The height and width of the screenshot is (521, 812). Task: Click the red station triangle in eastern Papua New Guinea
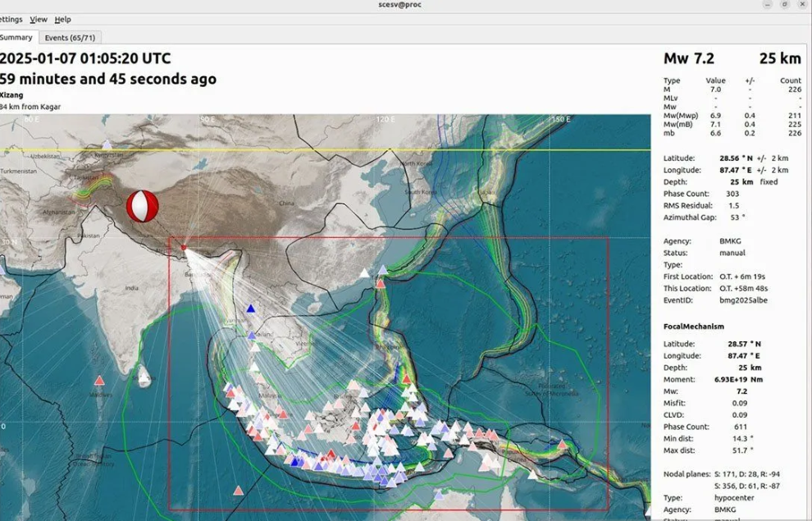tap(563, 445)
